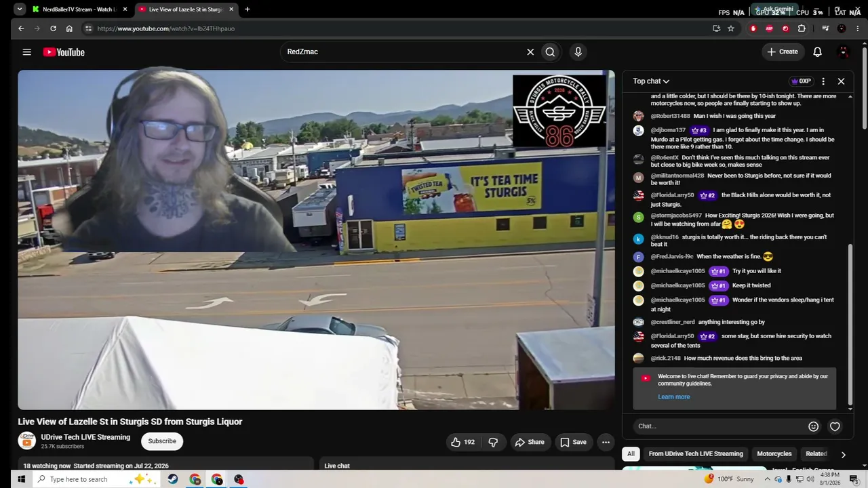Focus the Chat message input field

tap(719, 426)
